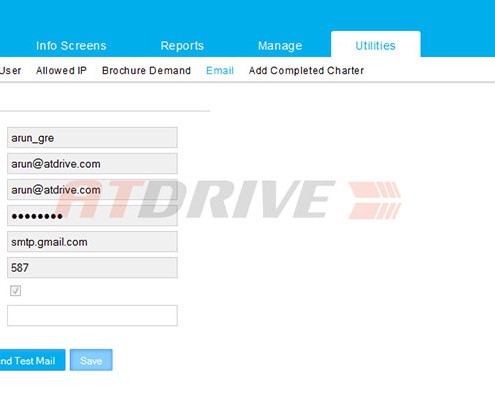495x400 pixels.
Task: Click the second arun@atdrive.com email field
Action: pos(92,189)
